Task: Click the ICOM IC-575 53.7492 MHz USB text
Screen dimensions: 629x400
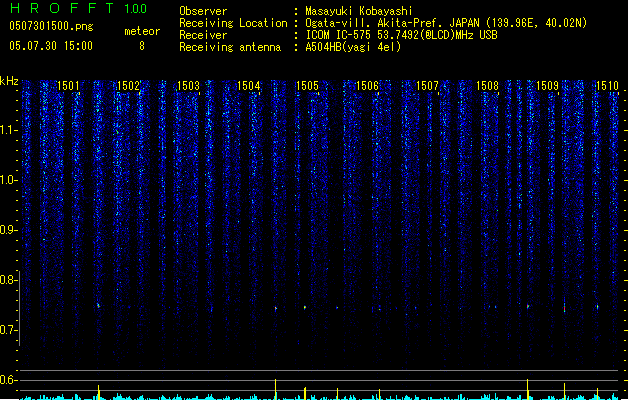Action: [x=402, y=35]
